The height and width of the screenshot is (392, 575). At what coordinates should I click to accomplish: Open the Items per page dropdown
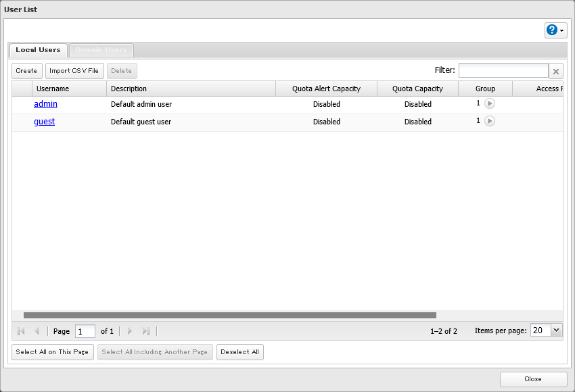click(556, 330)
